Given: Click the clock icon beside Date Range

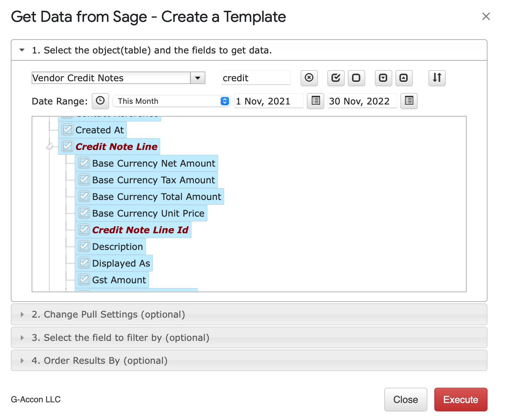Looking at the screenshot, I should pos(100,101).
